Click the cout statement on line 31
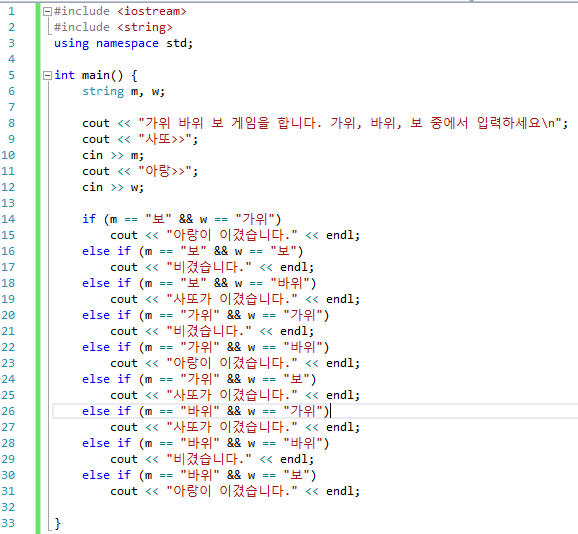This screenshot has width=578, height=534. coord(235,491)
